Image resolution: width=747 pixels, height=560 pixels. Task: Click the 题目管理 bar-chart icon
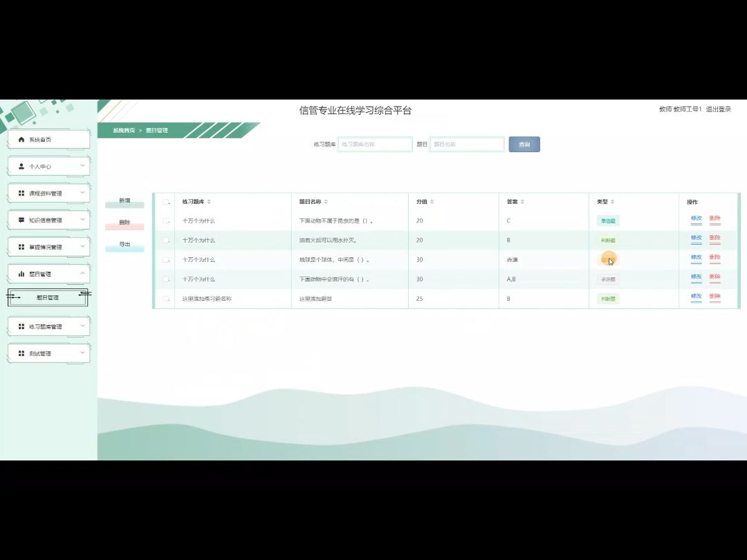click(21, 273)
